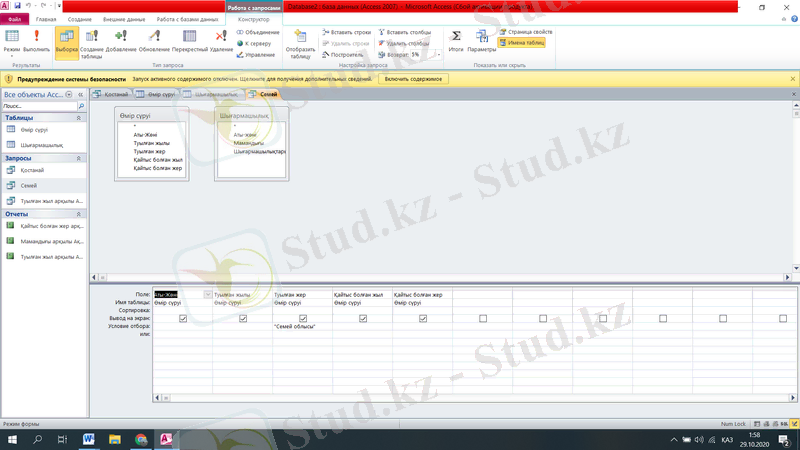Launch the Построитель expression builder
The height and width of the screenshot is (450, 800).
343,55
